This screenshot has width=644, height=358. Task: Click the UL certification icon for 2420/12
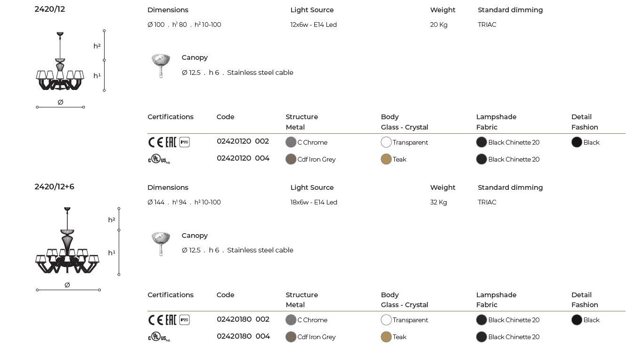(x=159, y=159)
